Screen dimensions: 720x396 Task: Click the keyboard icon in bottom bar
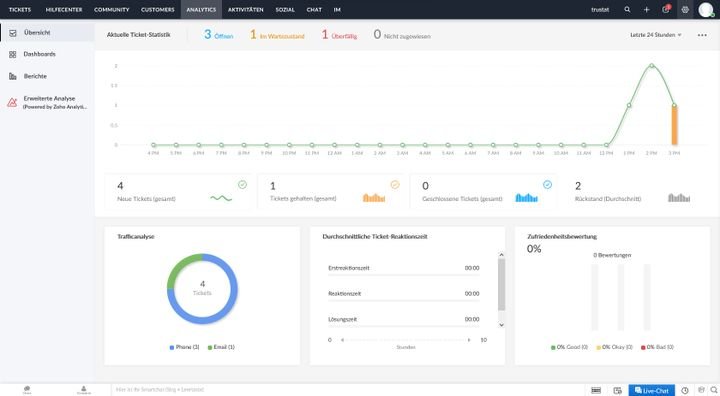click(596, 390)
